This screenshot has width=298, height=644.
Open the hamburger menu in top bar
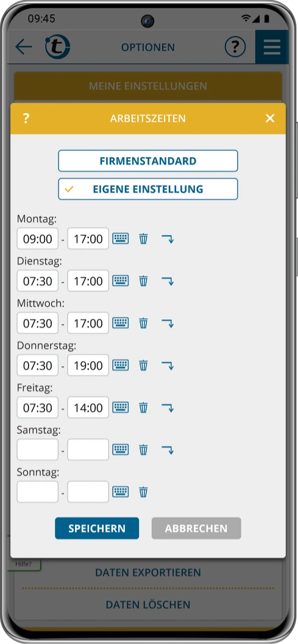pos(272,47)
